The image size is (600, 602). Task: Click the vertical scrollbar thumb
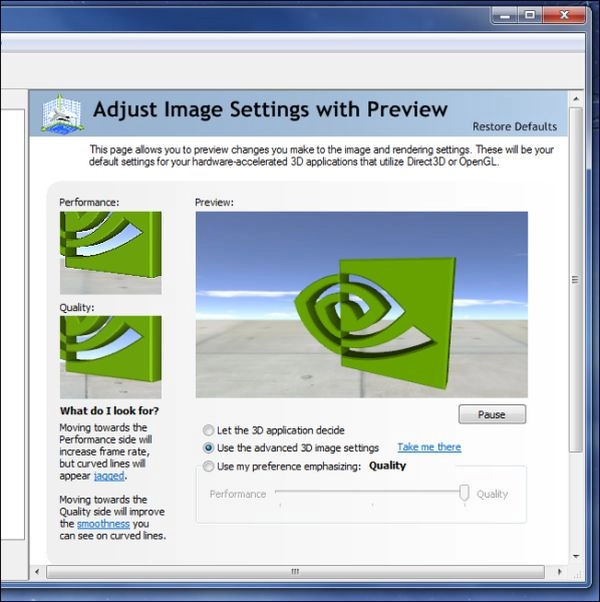click(x=575, y=280)
